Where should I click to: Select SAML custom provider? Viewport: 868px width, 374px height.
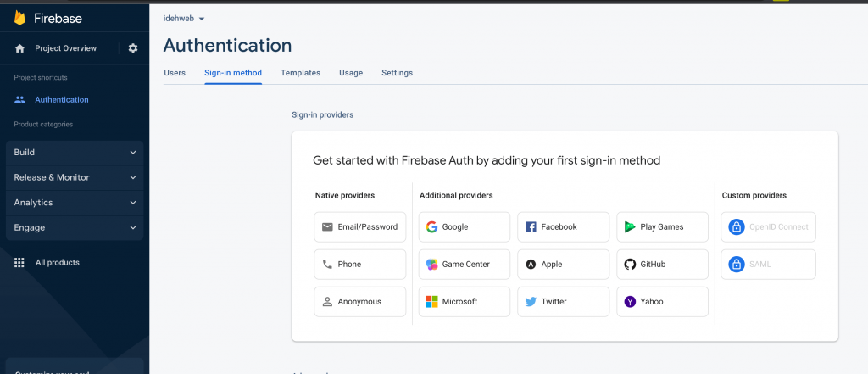pos(768,265)
